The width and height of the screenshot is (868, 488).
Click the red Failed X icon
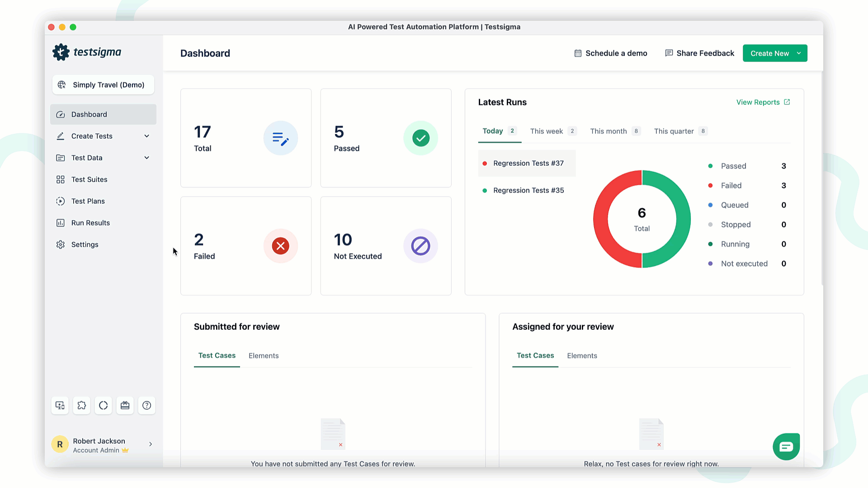click(280, 246)
